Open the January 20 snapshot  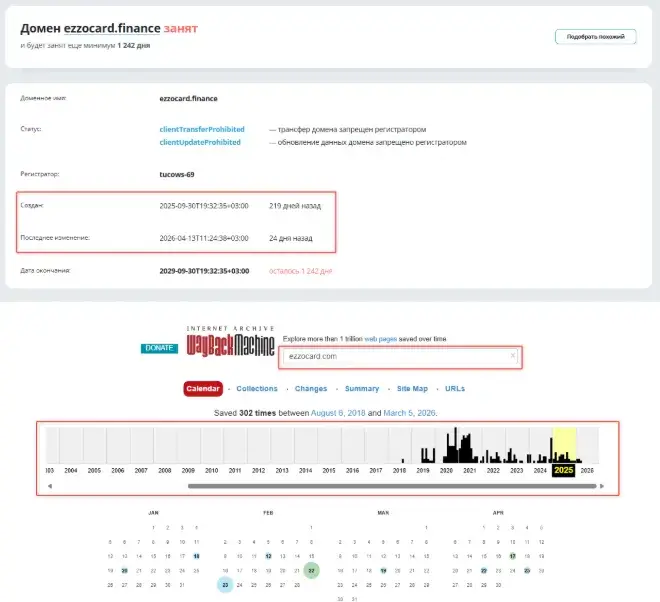pyautogui.click(x=125, y=570)
